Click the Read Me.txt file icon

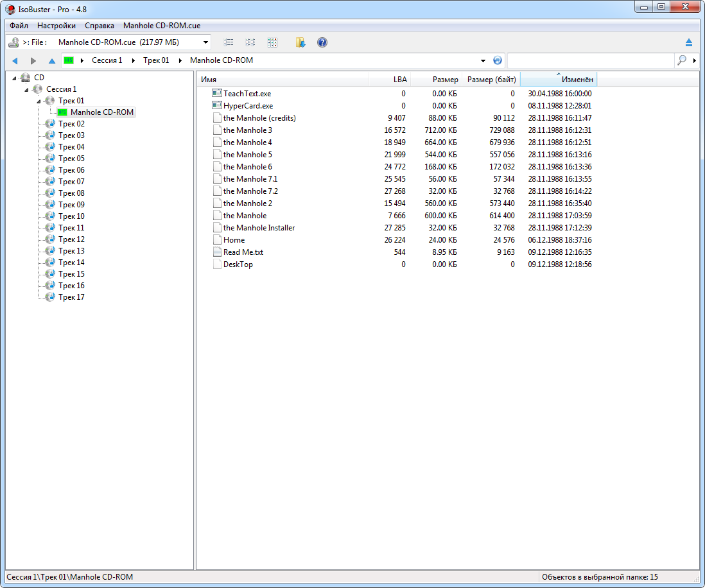pos(217,252)
